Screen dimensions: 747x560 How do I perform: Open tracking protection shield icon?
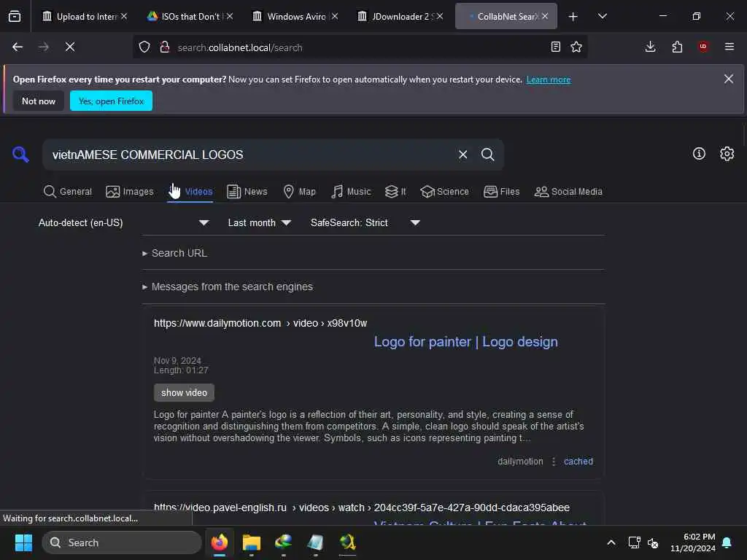coord(144,47)
